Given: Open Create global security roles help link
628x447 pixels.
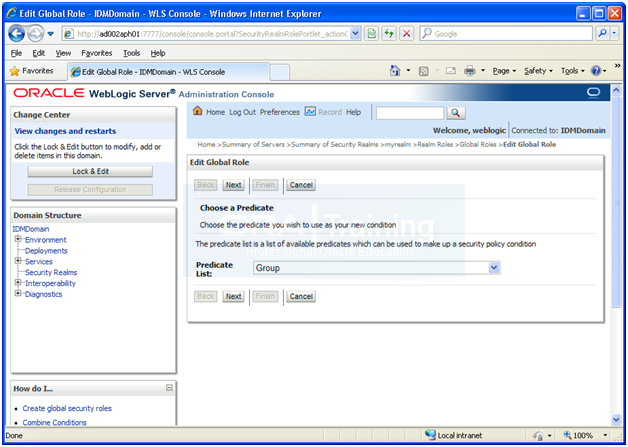Looking at the screenshot, I should point(67,409).
